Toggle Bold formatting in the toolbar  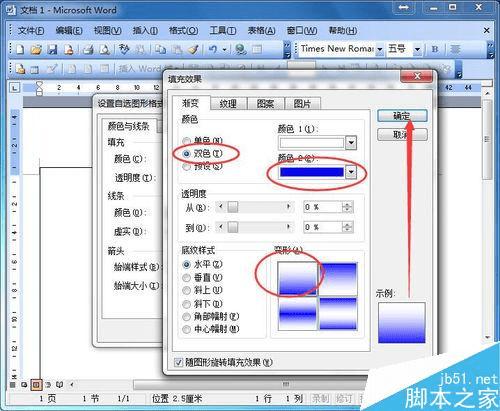point(435,49)
